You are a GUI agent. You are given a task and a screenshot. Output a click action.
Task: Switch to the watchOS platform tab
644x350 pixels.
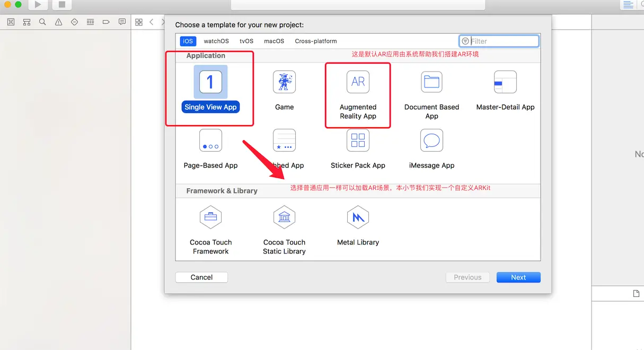(216, 41)
